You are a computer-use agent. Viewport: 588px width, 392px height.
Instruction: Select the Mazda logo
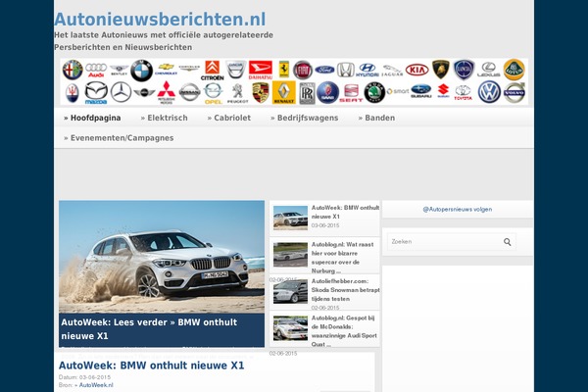96,93
